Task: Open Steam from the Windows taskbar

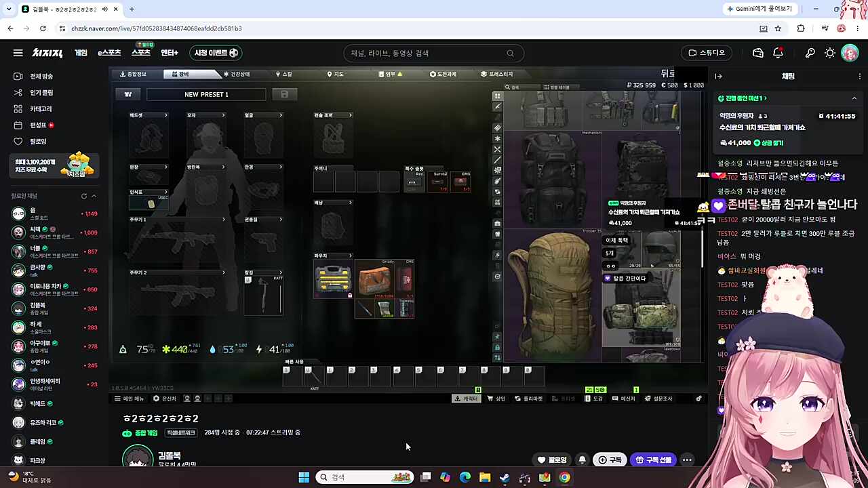Action: [x=505, y=477]
